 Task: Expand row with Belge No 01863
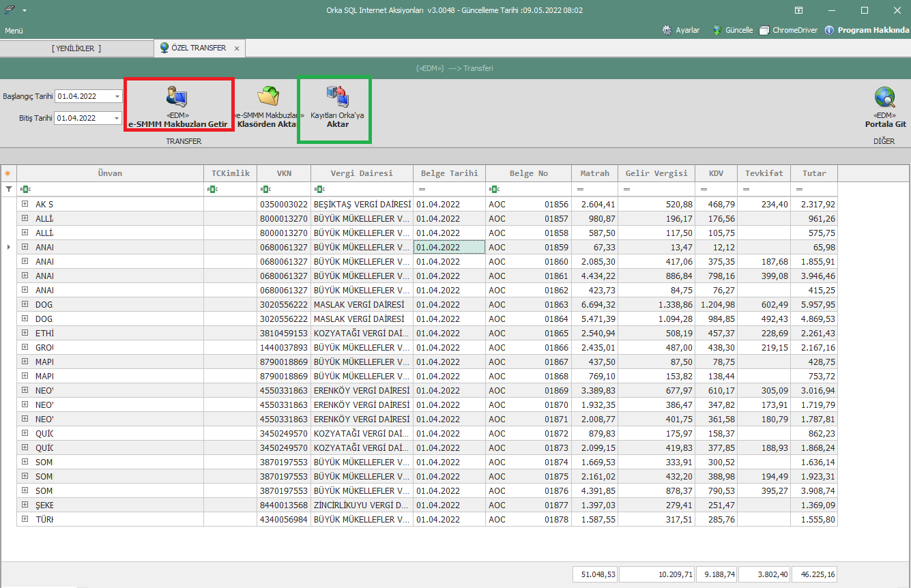(25, 304)
